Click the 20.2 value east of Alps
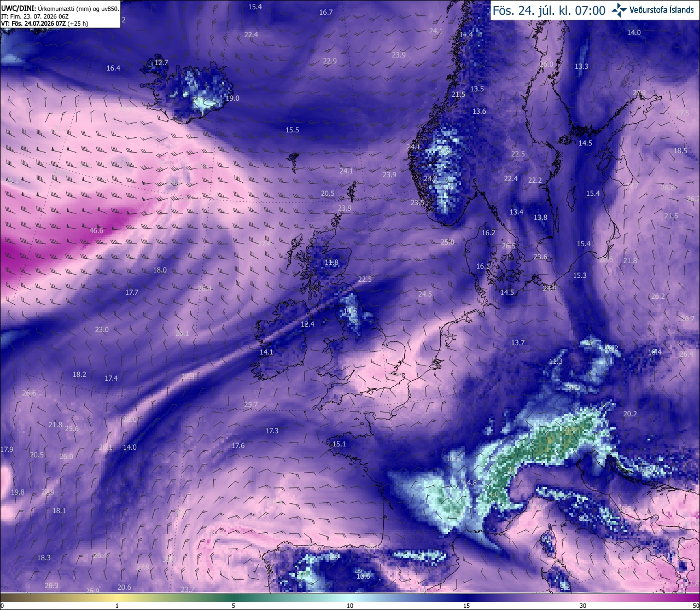The width and height of the screenshot is (700, 610). [x=630, y=414]
